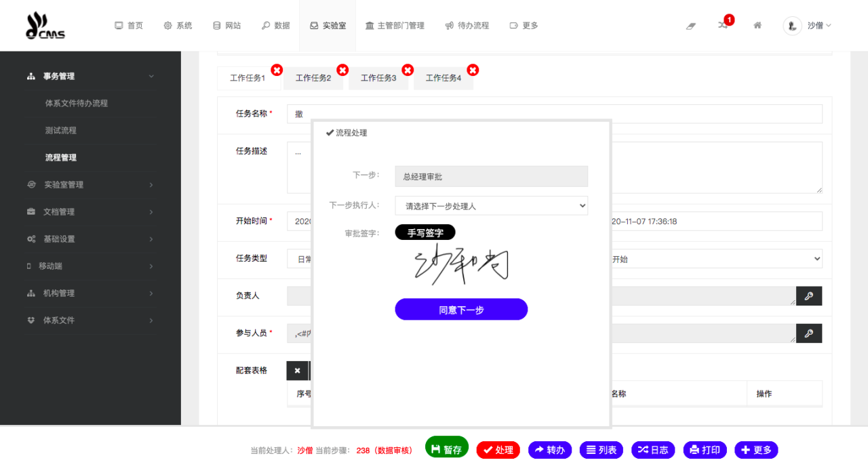Click the green 暂存 save button

447,449
